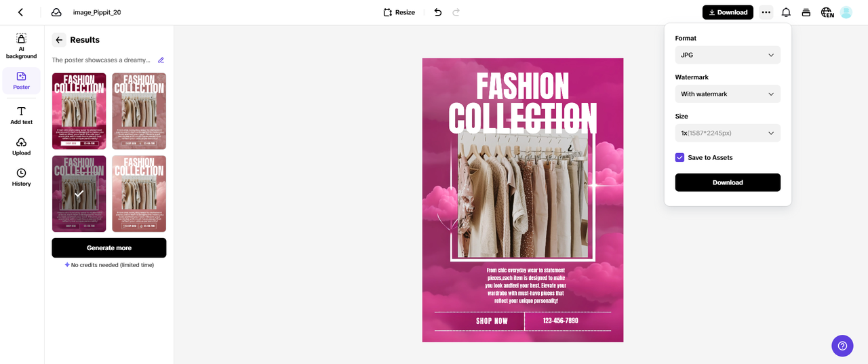The width and height of the screenshot is (868, 364).
Task: Open the notifications bell
Action: coord(786,12)
